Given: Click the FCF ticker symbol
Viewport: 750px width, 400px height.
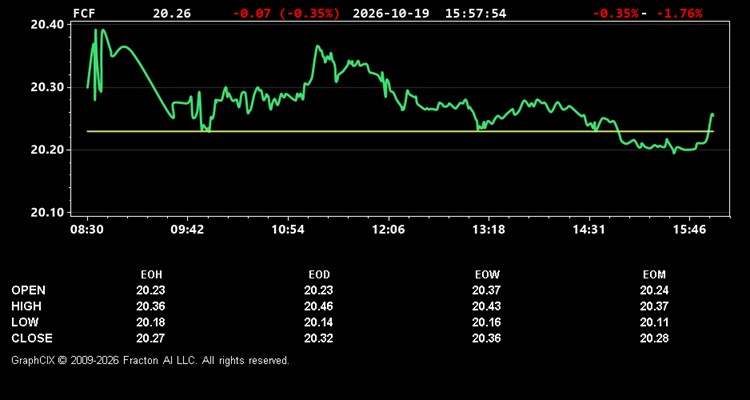Looking at the screenshot, I should tap(84, 13).
